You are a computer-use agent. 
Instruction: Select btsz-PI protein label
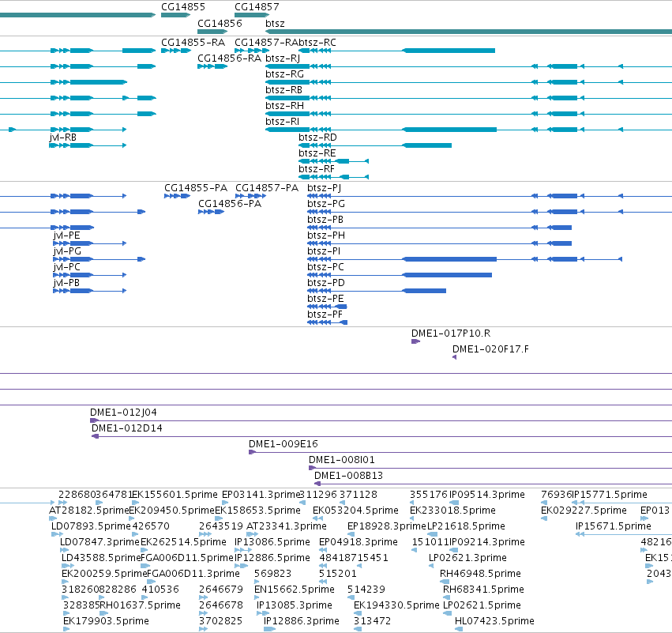pyautogui.click(x=324, y=251)
